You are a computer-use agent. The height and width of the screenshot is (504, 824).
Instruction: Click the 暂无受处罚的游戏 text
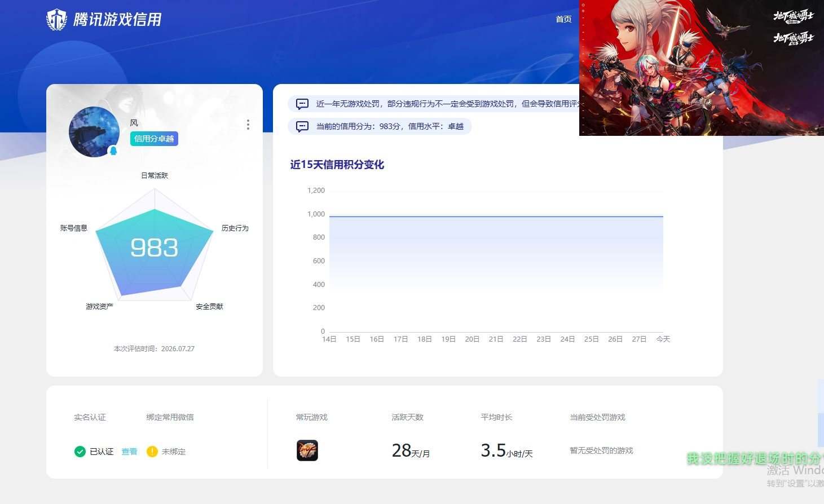602,450
